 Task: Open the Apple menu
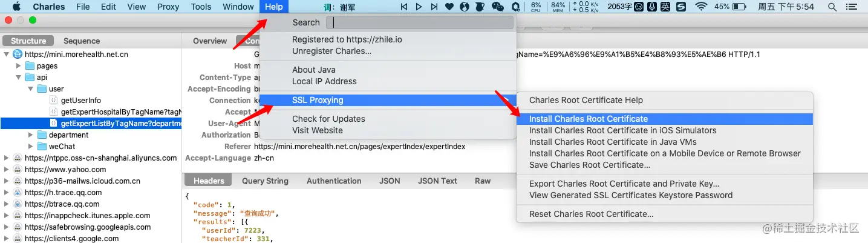click(x=17, y=7)
